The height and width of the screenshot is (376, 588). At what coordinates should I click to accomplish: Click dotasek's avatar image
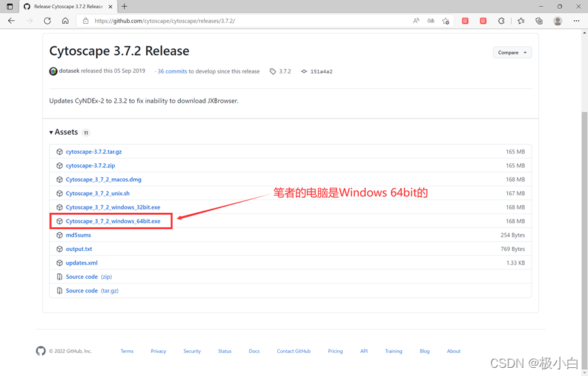(x=53, y=71)
